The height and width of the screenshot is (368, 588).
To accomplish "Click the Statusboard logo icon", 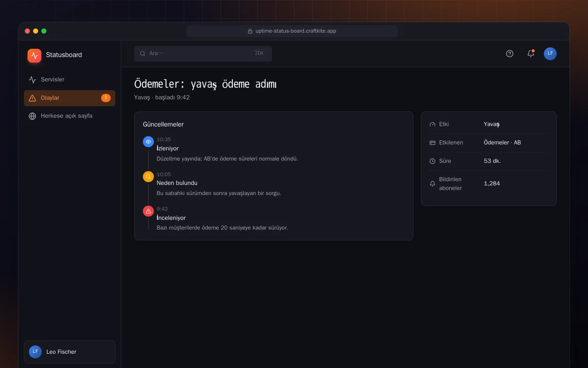I will [34, 56].
